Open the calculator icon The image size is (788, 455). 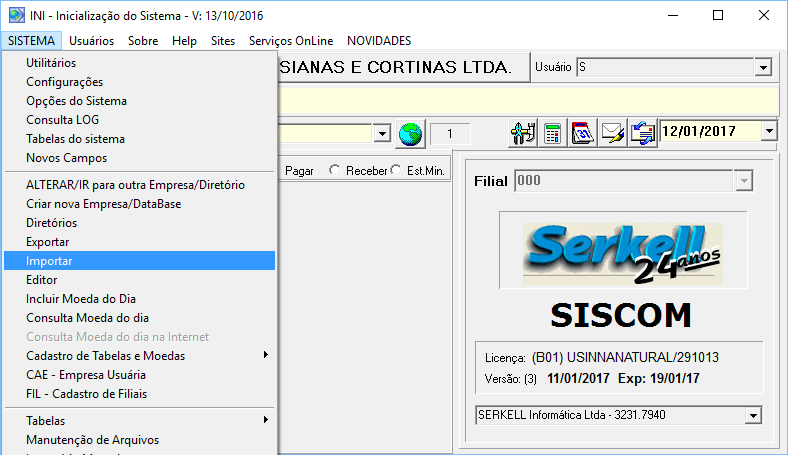[552, 133]
